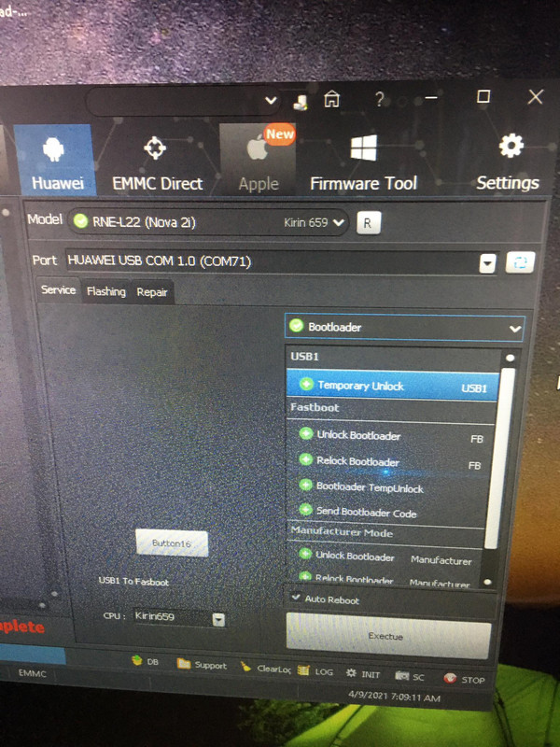Click green icon beside Temporary Unlock
Viewport: 560px width, 747px height.
307,384
